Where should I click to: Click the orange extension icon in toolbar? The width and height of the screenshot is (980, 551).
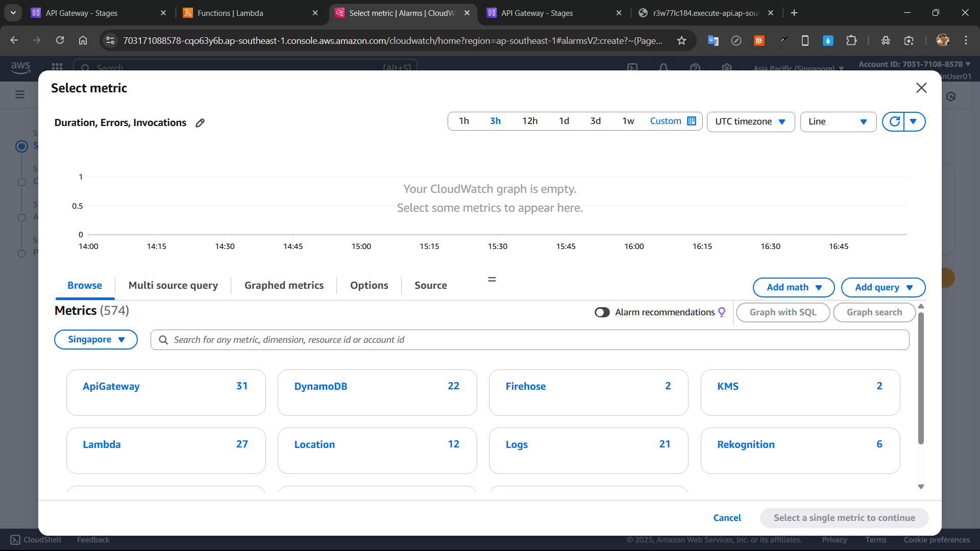(759, 40)
